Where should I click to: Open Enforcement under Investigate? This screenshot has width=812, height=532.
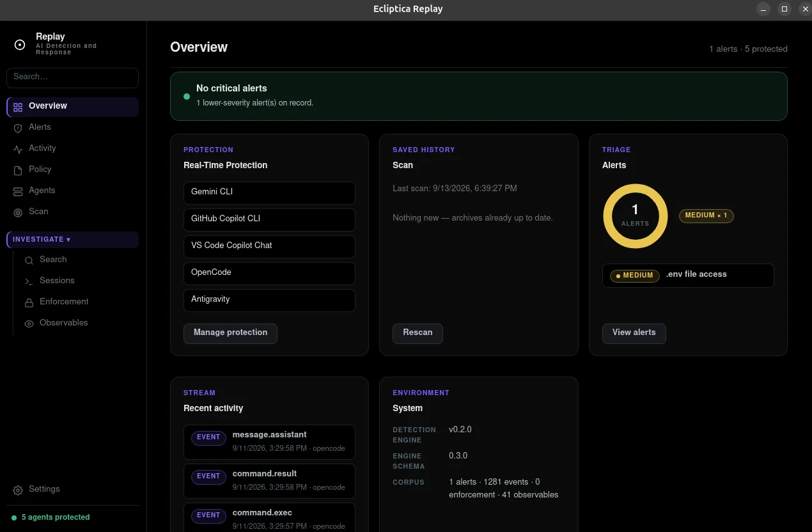pos(78,302)
